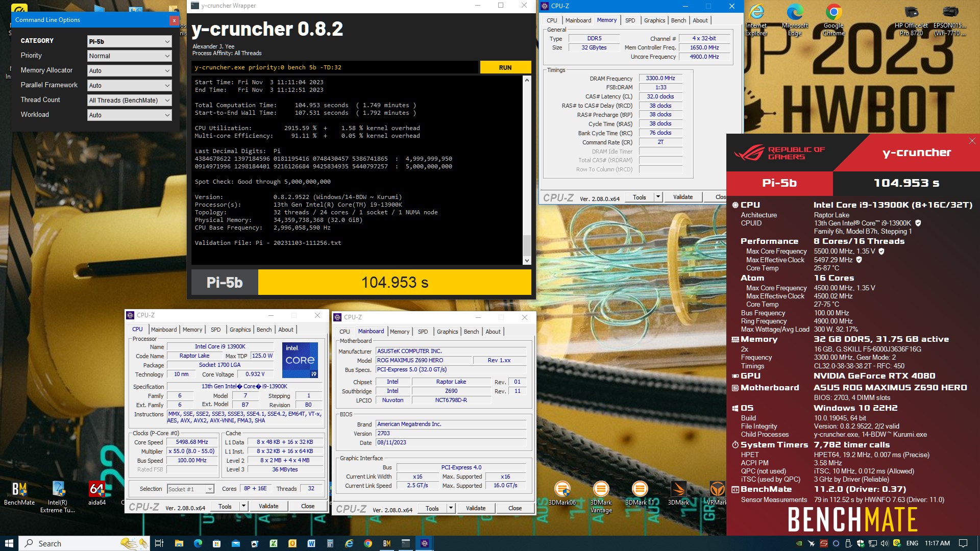Open the Workload dropdown
The image size is (980, 551).
129,115
